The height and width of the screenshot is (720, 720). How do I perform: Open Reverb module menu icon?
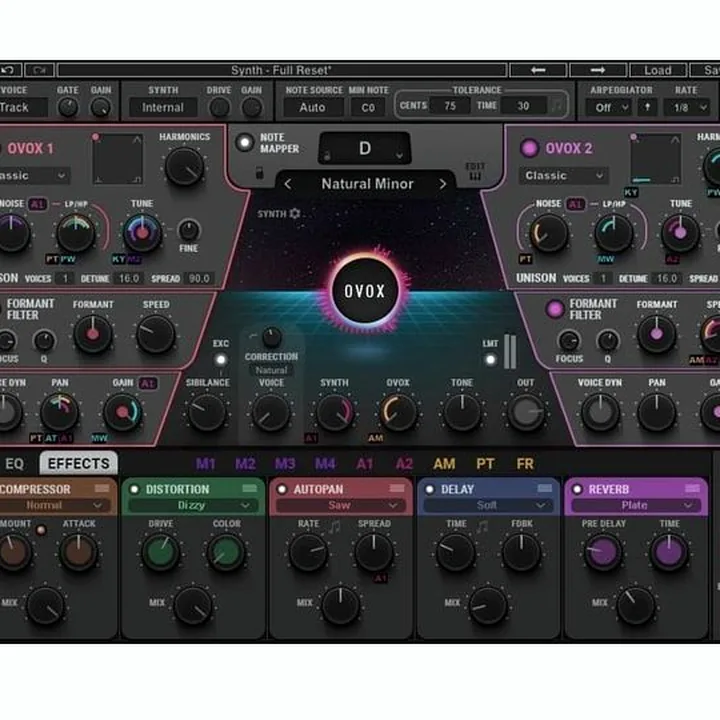[692, 489]
